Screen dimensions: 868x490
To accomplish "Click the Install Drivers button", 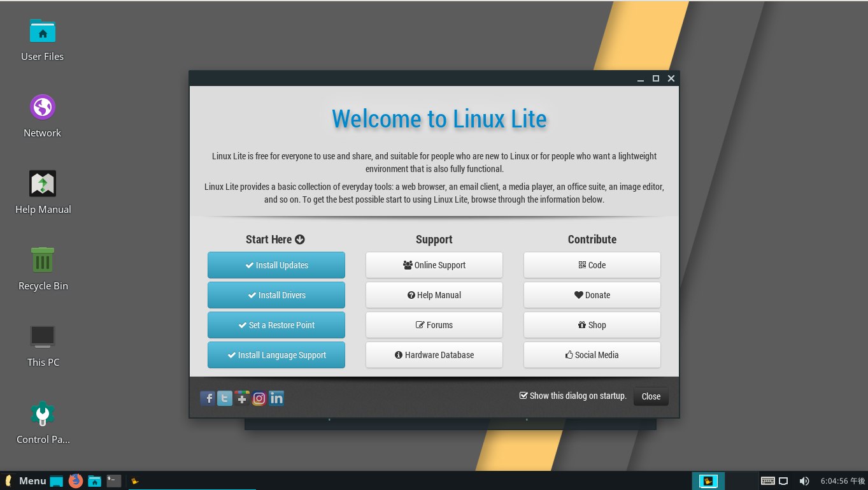I will click(x=276, y=295).
